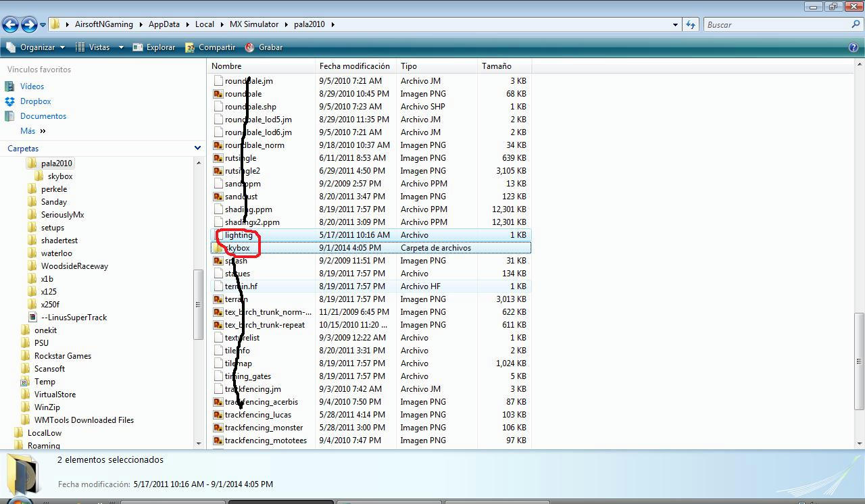Image resolution: width=865 pixels, height=504 pixels.
Task: Open the Dropbox favorite link
Action: 35,101
